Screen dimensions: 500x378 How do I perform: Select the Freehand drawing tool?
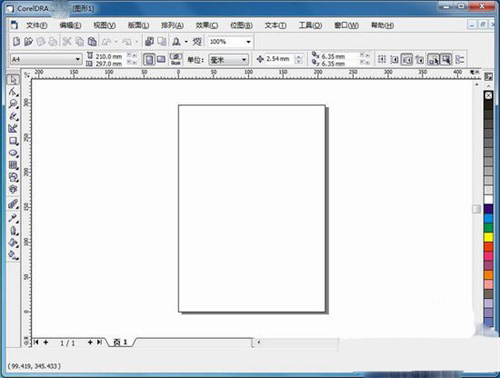[x=13, y=116]
